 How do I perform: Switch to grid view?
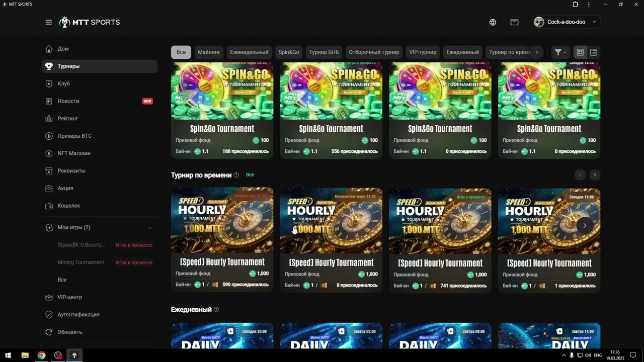pos(580,52)
